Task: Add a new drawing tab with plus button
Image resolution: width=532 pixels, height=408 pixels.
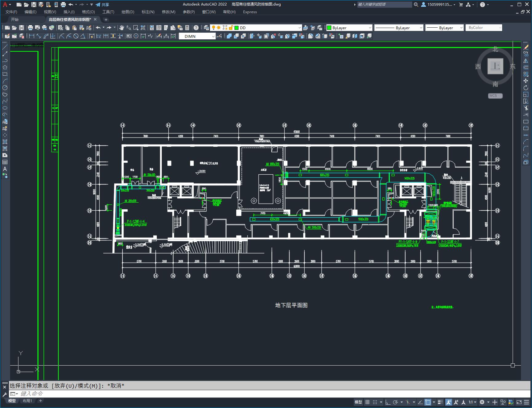Action: tap(106, 19)
